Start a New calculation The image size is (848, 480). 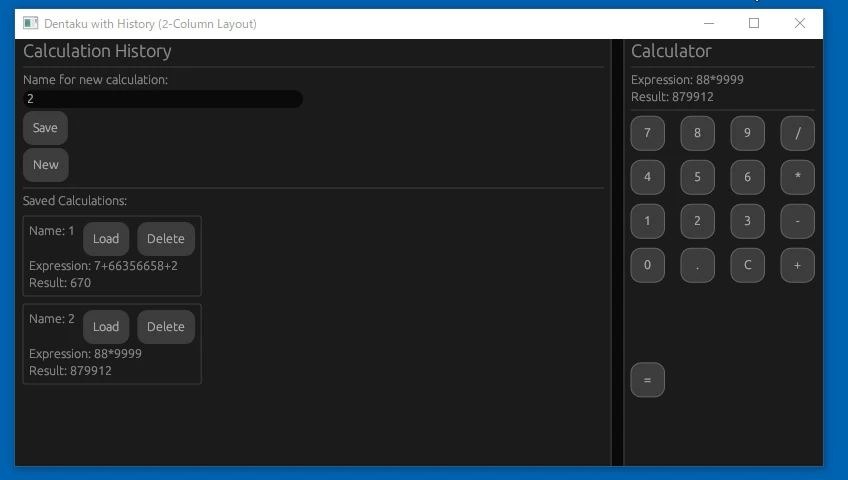coord(46,165)
